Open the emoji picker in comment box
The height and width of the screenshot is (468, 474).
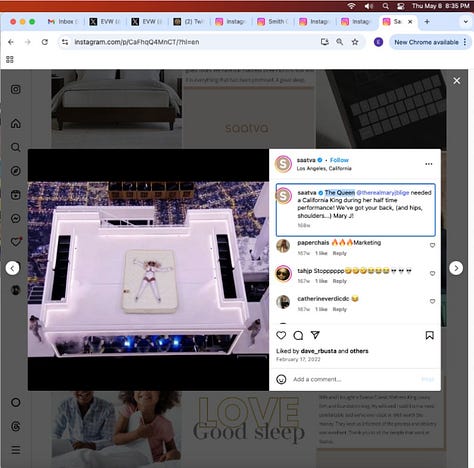click(x=281, y=379)
